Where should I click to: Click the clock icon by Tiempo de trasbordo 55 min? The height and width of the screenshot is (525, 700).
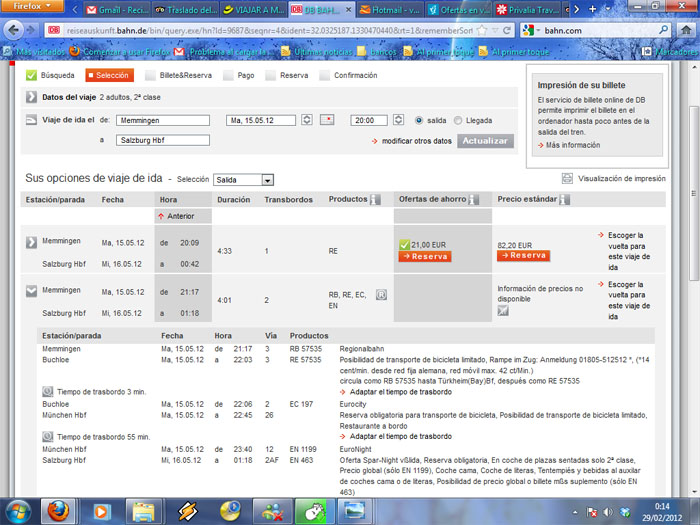[x=48, y=437]
